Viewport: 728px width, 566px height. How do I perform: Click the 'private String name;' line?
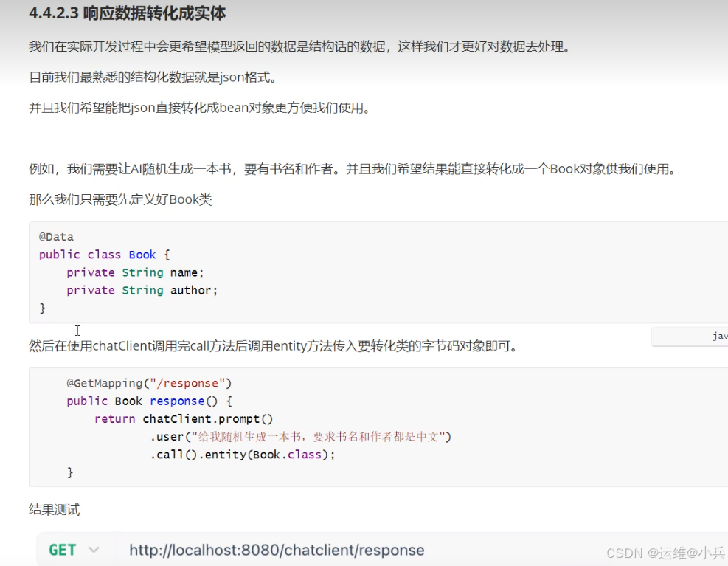pos(135,272)
